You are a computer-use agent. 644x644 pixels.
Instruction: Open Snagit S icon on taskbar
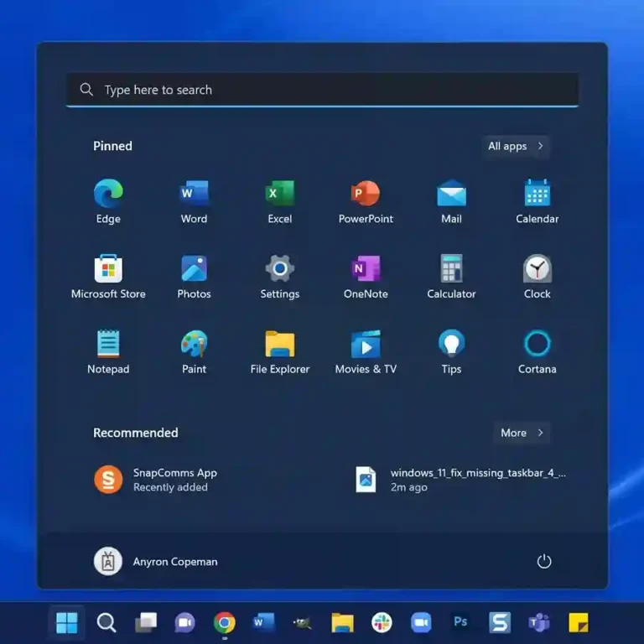coord(500,622)
